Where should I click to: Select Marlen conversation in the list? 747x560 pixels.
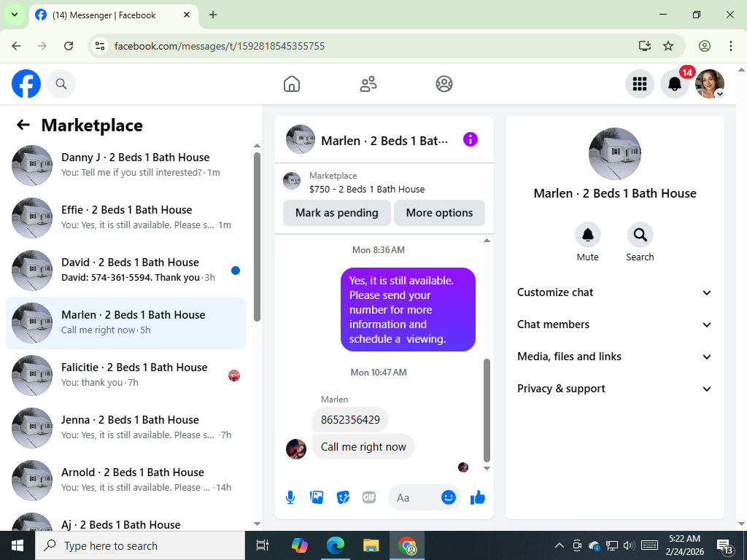125,323
